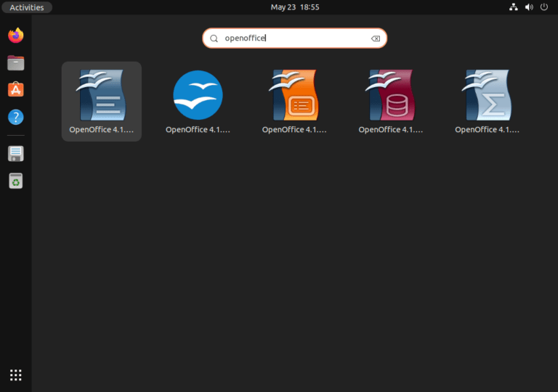Show all applications grid button

16,375
